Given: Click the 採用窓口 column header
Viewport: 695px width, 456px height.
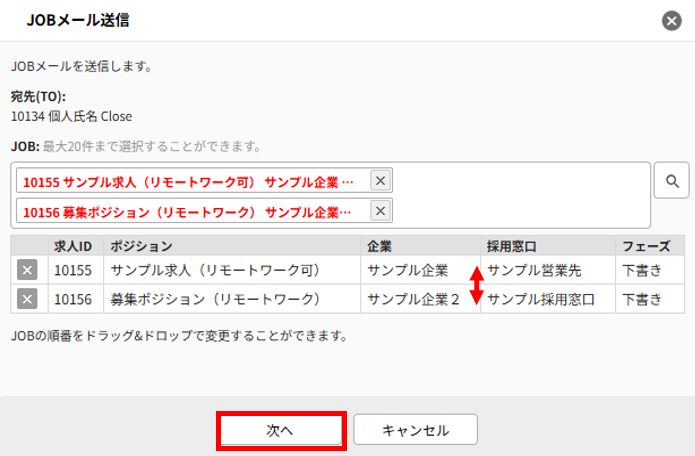Looking at the screenshot, I should coord(547,246).
